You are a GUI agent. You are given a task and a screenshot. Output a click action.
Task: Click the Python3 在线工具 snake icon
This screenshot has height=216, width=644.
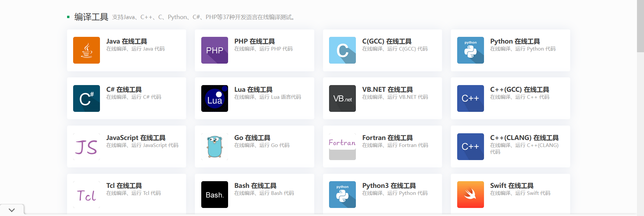(x=342, y=195)
